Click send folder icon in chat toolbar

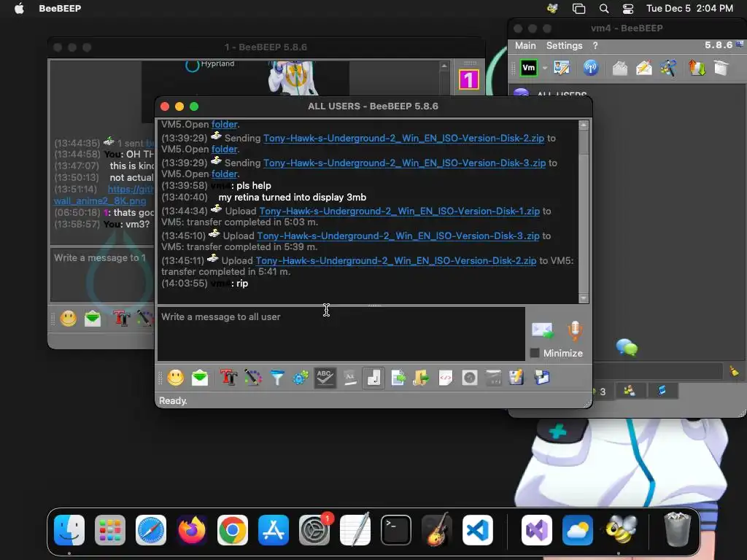tap(421, 378)
